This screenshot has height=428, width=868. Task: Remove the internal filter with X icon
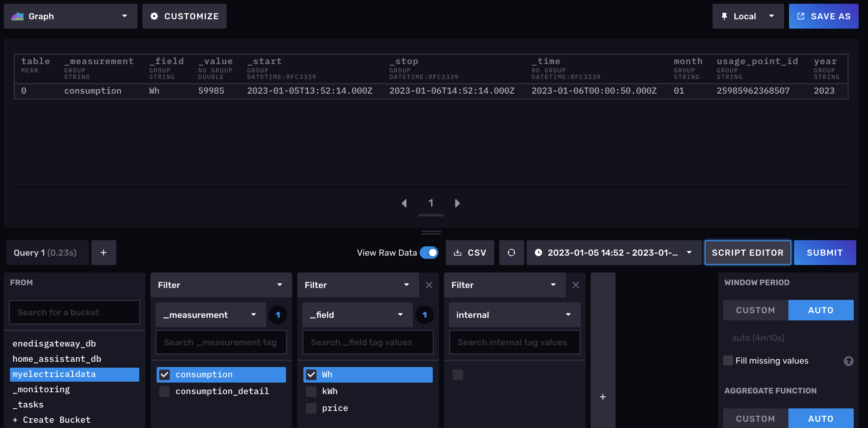click(x=575, y=285)
